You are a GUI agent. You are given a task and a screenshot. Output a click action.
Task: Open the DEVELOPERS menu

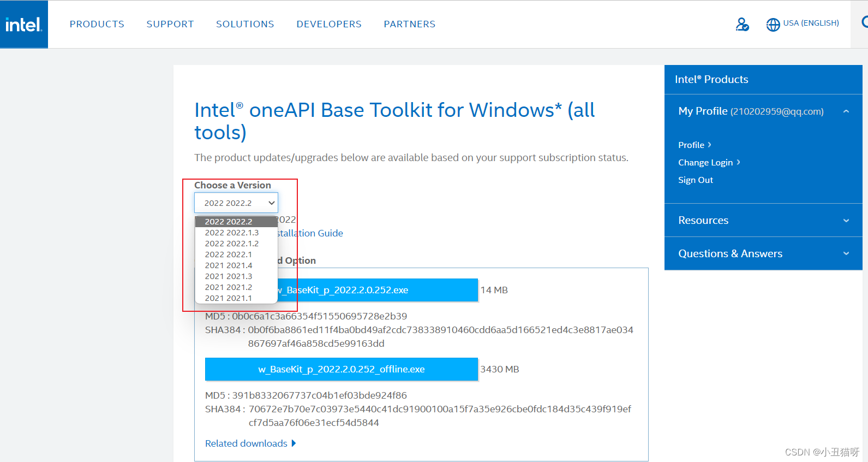coord(329,24)
